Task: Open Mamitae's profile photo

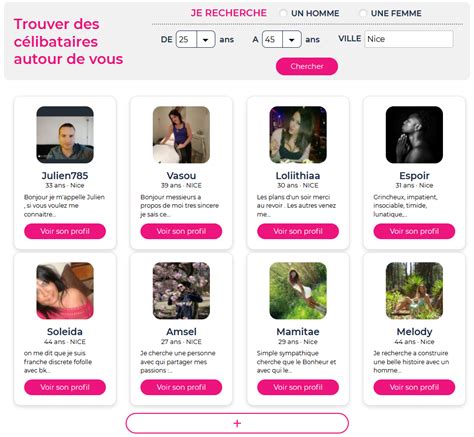Action: click(298, 291)
